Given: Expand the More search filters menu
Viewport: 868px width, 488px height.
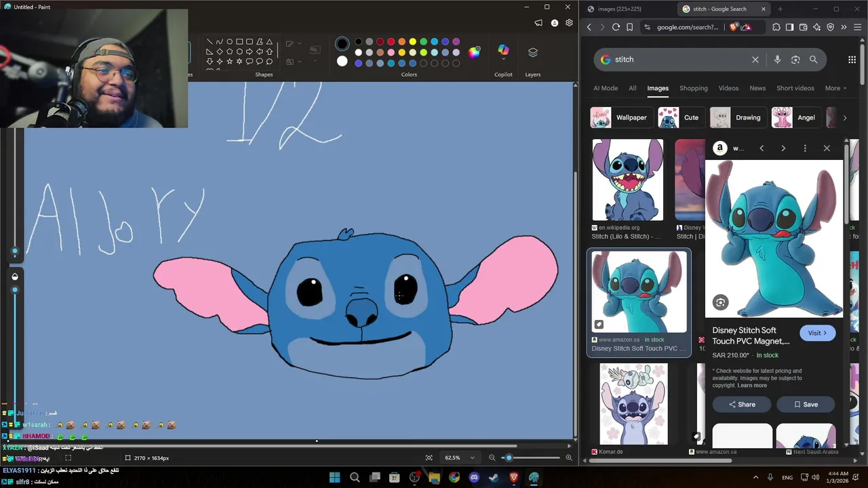Looking at the screenshot, I should point(836,88).
